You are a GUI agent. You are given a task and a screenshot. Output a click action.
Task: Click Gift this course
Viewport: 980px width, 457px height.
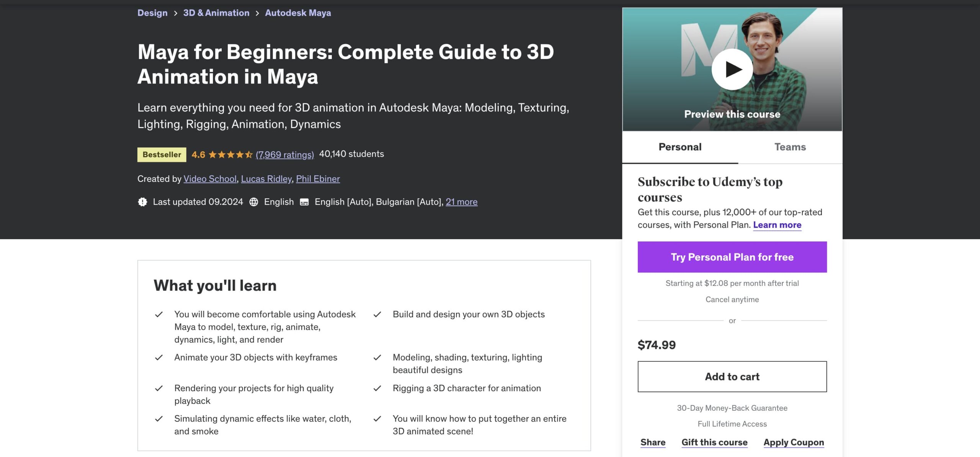pos(714,442)
